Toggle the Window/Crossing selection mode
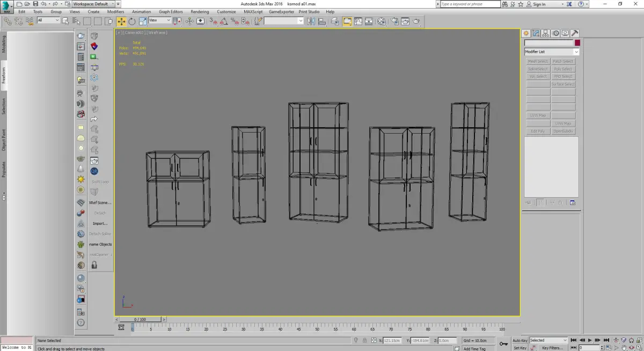This screenshot has height=351, width=644. tap(109, 21)
